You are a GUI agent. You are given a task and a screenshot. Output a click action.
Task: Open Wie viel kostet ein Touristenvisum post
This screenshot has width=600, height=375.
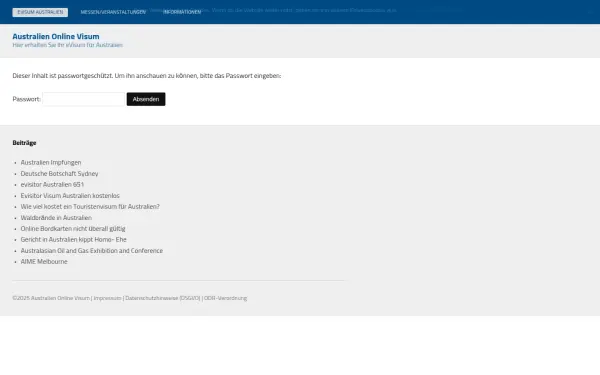tap(90, 207)
